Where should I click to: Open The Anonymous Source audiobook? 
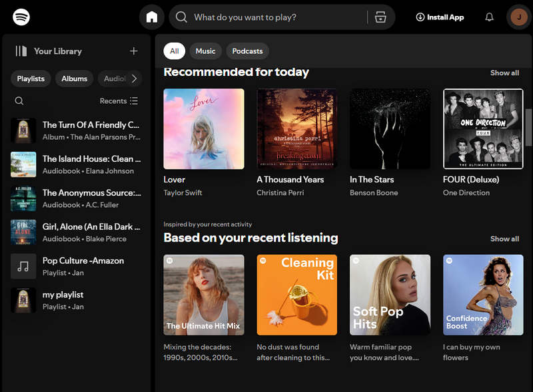point(76,198)
